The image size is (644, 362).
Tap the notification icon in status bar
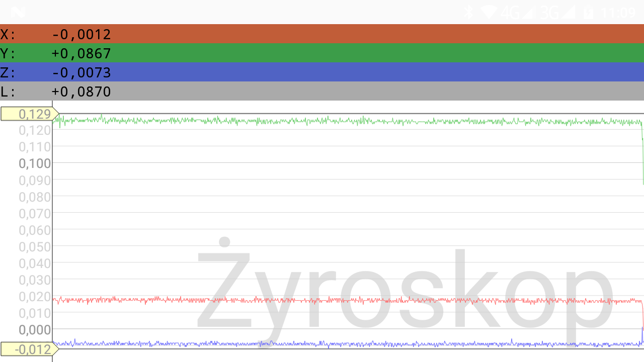click(x=18, y=12)
